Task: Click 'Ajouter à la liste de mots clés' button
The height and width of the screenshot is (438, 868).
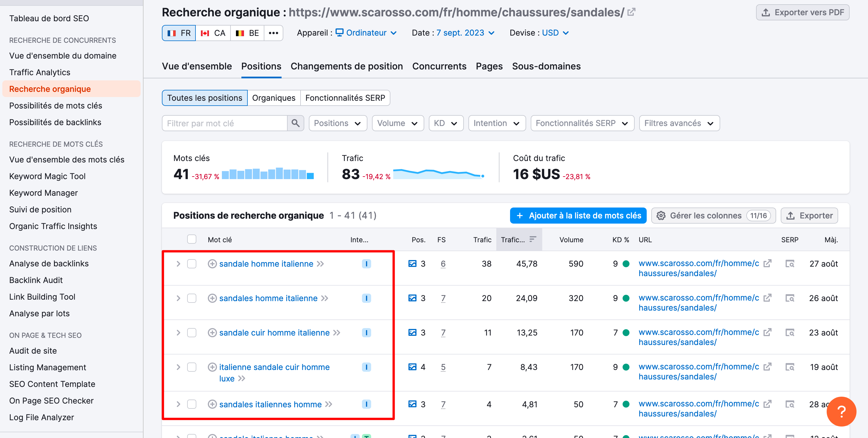Action: [578, 216]
